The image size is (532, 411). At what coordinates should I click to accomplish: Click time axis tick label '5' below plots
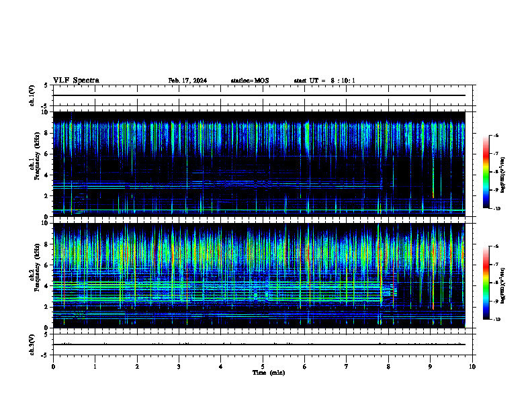263,367
